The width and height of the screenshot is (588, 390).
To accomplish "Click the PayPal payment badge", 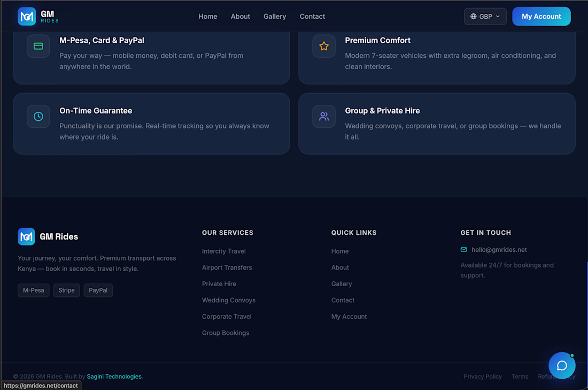I will point(98,290).
